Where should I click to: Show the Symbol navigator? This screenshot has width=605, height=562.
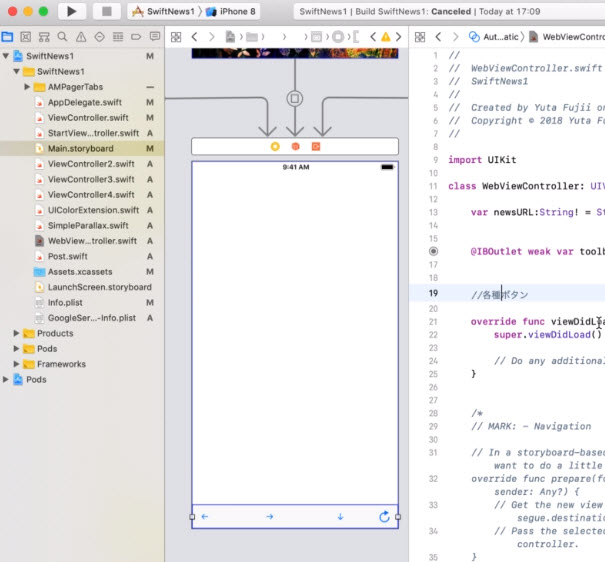(44, 37)
